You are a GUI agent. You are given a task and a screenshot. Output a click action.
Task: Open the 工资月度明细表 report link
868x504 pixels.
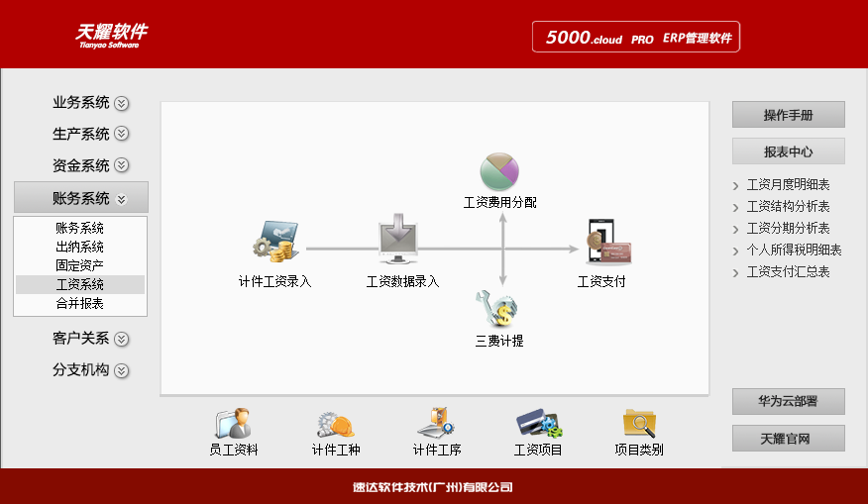[x=788, y=185]
